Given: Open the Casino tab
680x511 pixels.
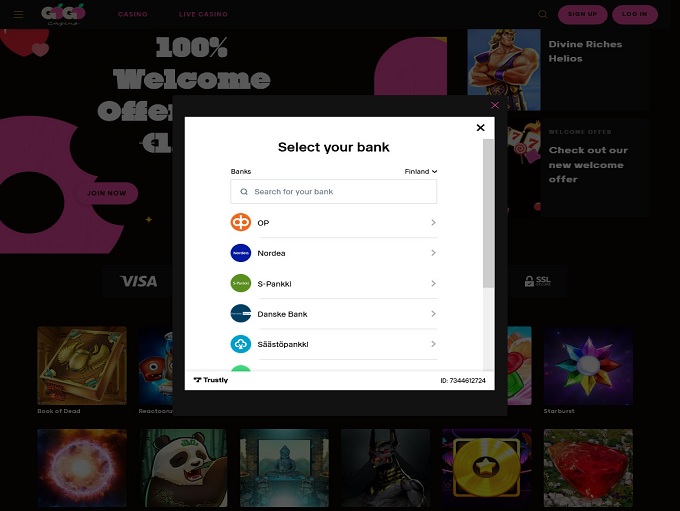Looking at the screenshot, I should point(133,14).
